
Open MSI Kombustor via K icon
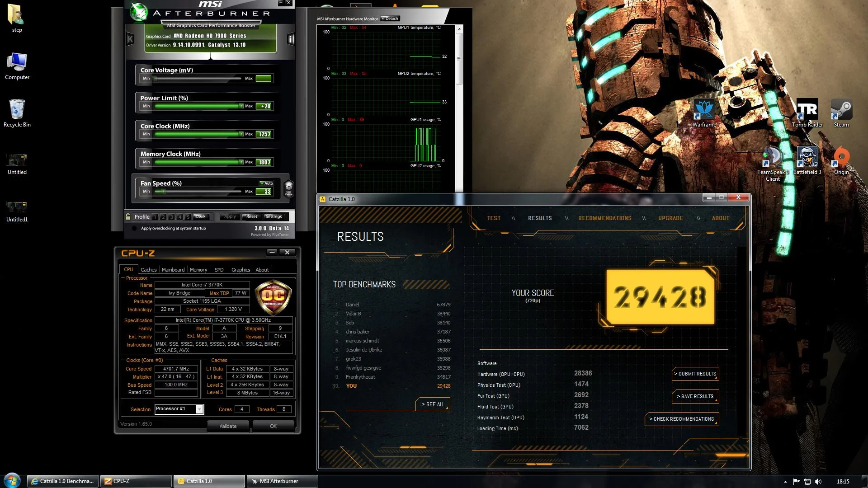(x=130, y=39)
